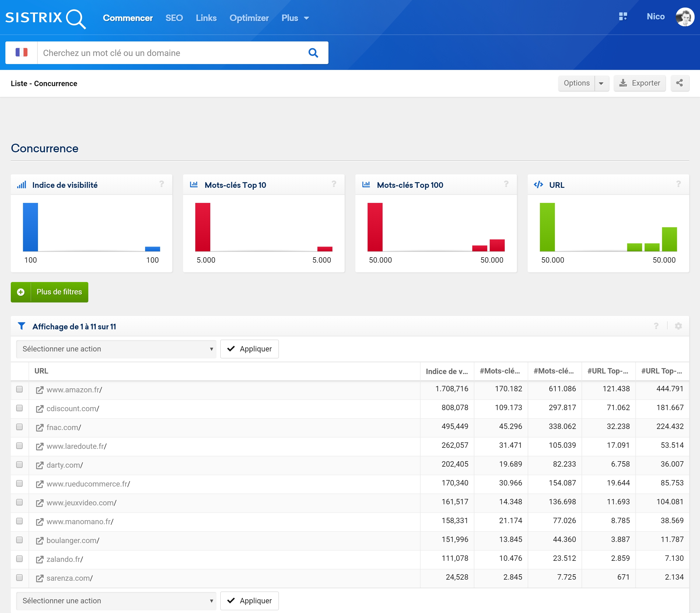Click help icon for Mots-clés Top 10

[x=334, y=184]
